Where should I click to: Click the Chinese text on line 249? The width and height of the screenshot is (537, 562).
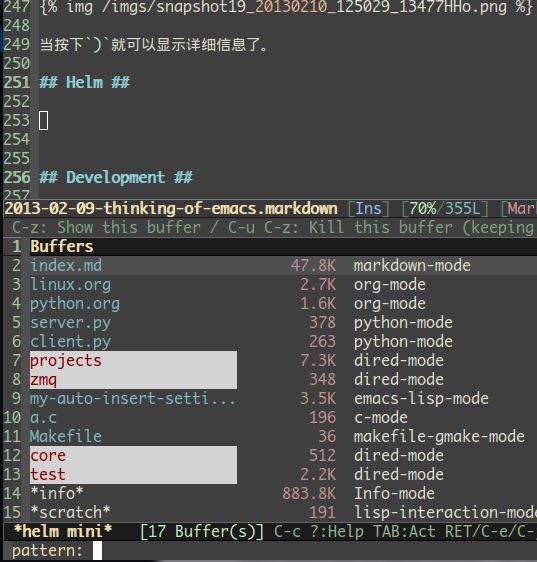153,45
